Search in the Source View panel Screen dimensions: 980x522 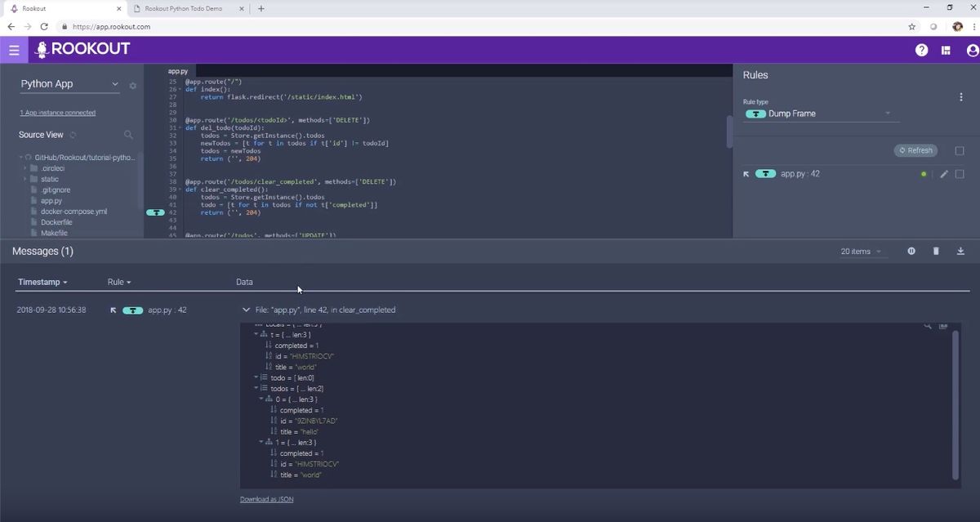128,135
